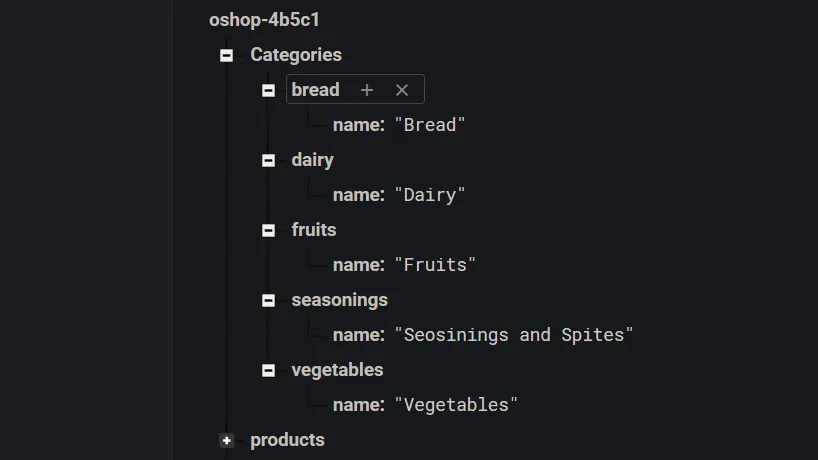The width and height of the screenshot is (818, 460).
Task: Select the seasonings key label
Action: coord(339,300)
